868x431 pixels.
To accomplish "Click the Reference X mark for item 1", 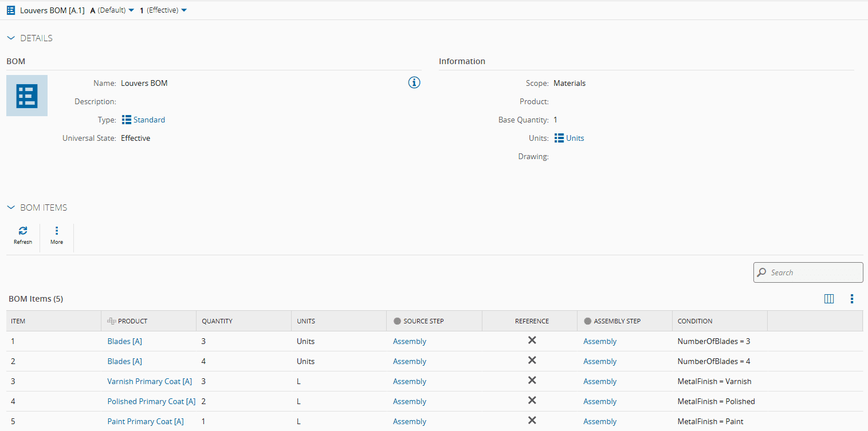I will [x=532, y=341].
